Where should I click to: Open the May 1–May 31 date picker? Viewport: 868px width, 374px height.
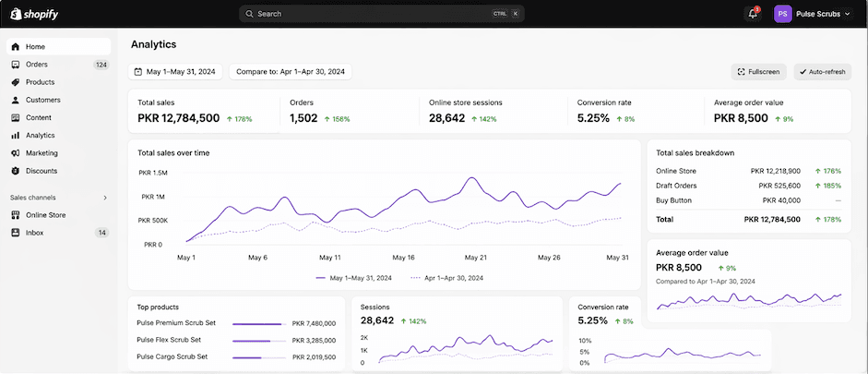pos(175,71)
